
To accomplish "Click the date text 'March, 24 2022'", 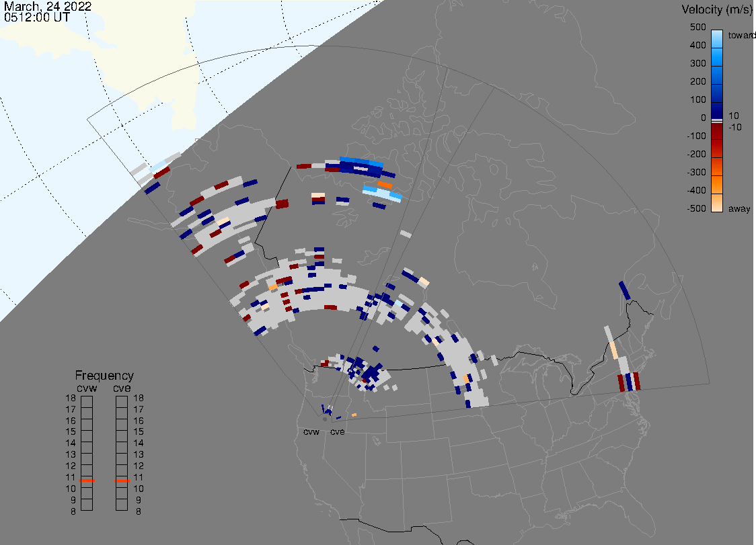I will [47, 7].
